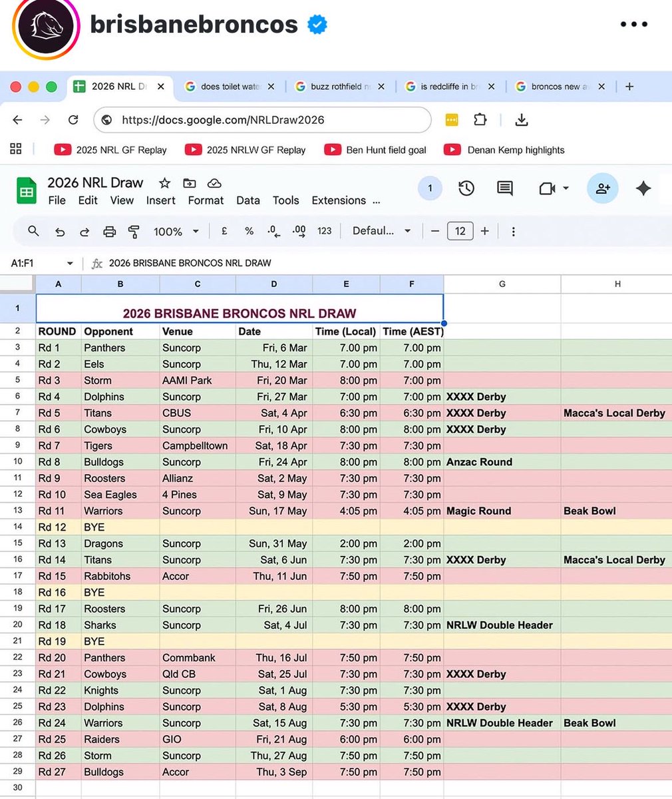Click the undo arrow
This screenshot has height=799, width=672.
coord(60,232)
